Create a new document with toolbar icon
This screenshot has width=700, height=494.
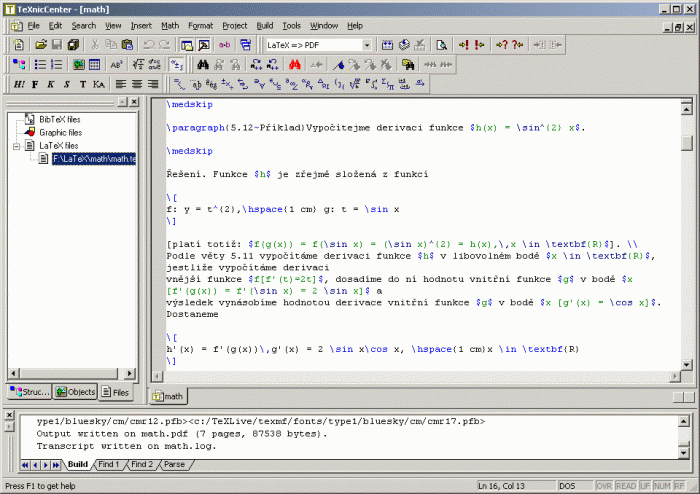(x=19, y=45)
